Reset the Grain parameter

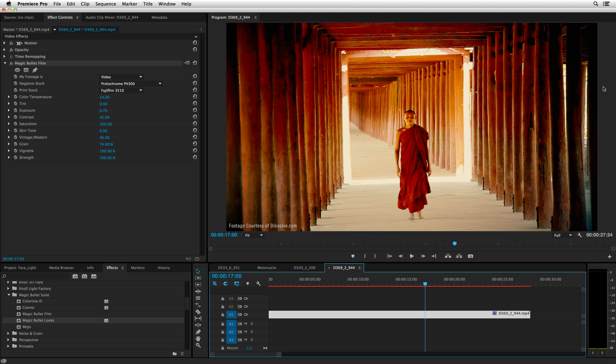pyautogui.click(x=195, y=144)
